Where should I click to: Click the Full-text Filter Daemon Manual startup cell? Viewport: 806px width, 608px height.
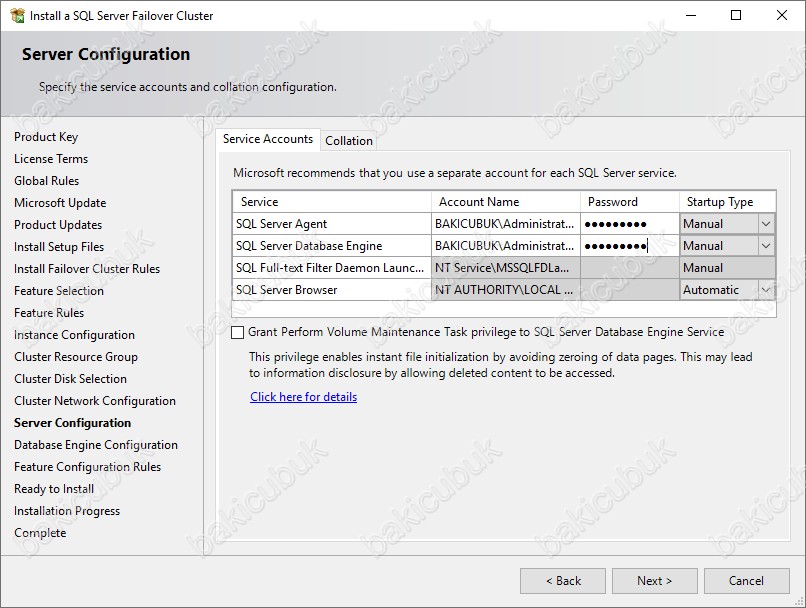point(727,268)
